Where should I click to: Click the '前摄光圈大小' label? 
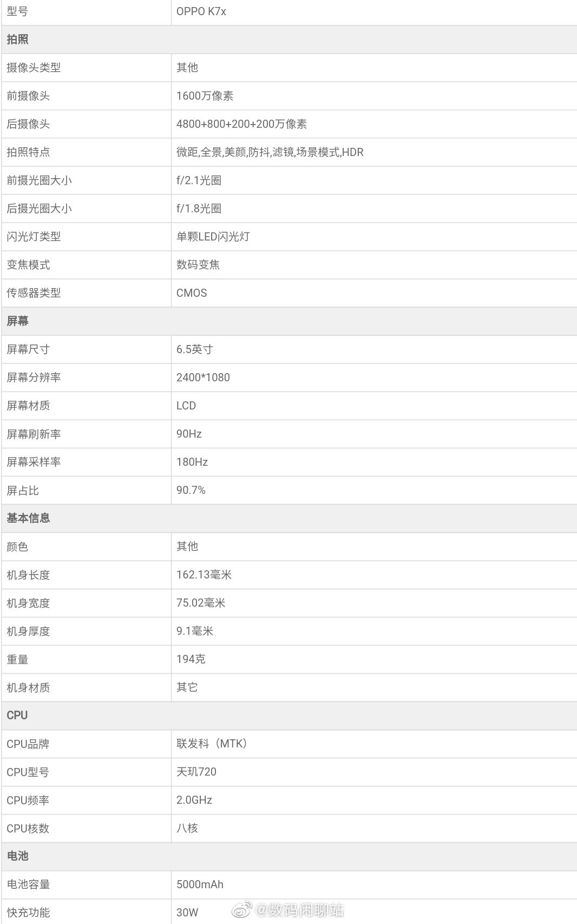coord(39,180)
